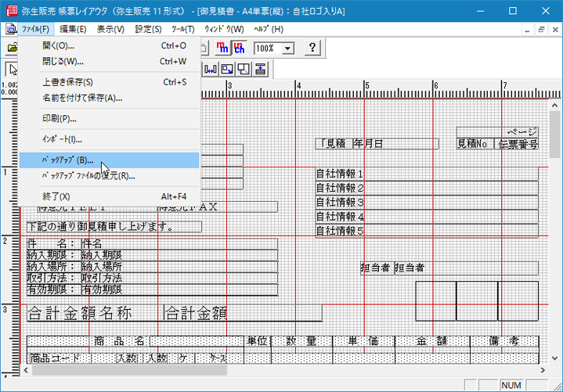Click the document icon left of File menu
563x392 pixels.
pyautogui.click(x=11, y=29)
